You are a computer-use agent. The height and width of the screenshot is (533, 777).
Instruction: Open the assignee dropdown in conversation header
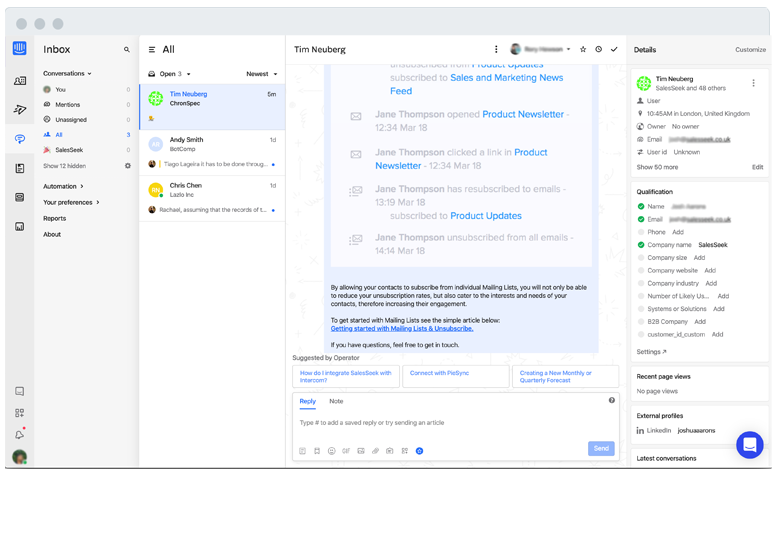tap(541, 49)
